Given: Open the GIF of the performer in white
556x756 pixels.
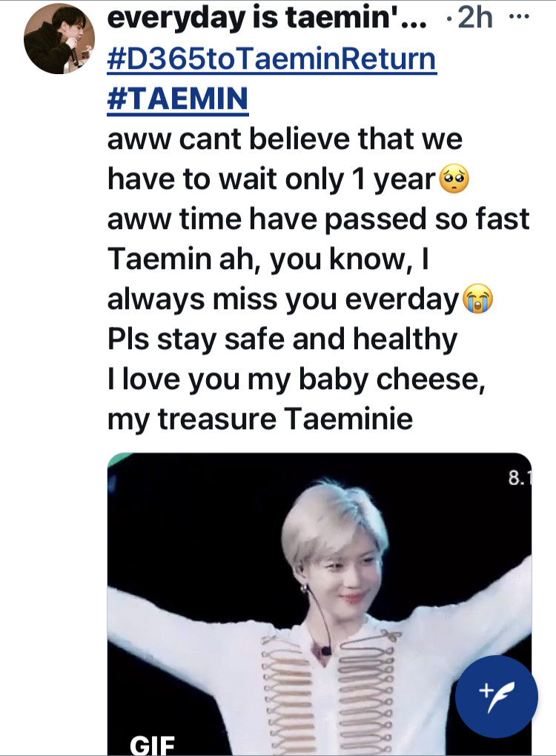Looking at the screenshot, I should tap(320, 604).
